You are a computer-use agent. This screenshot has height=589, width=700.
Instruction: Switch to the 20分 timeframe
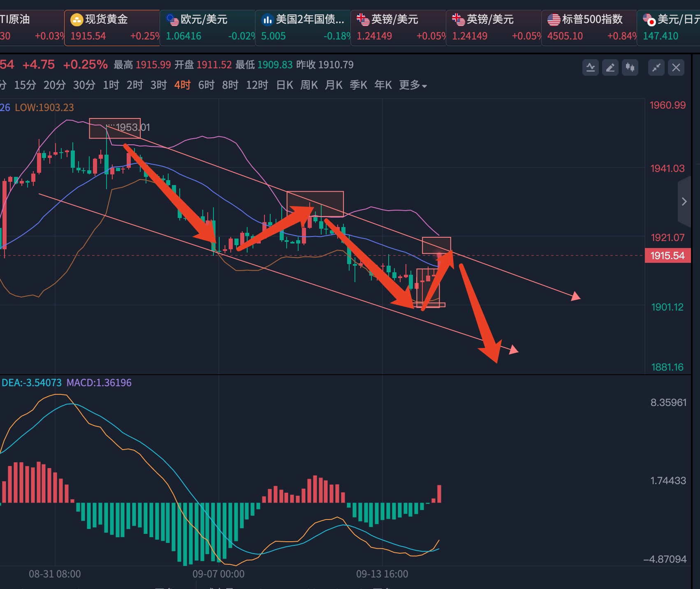pos(55,85)
